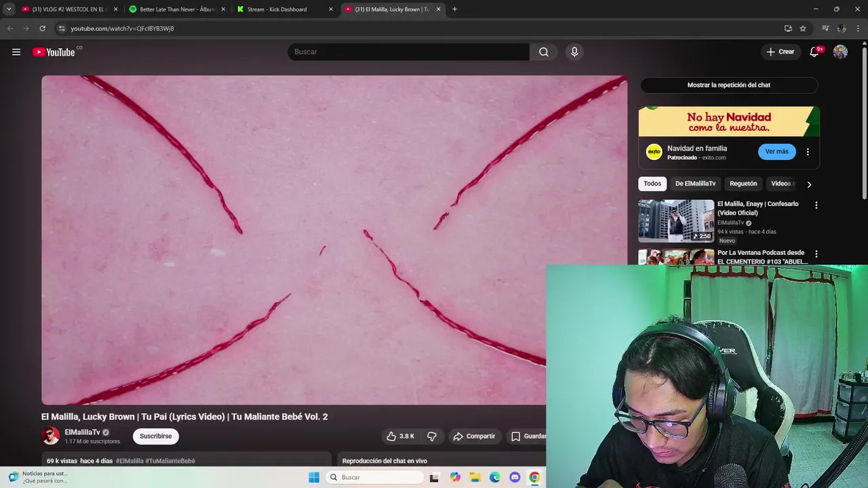
Task: Click the YouTube logo to go home
Action: [54, 52]
